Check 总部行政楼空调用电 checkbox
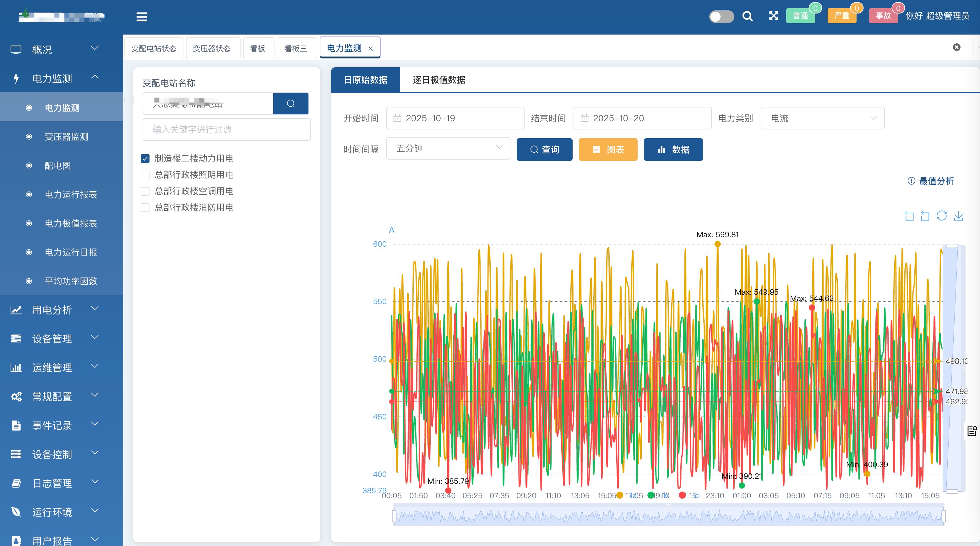 pyautogui.click(x=145, y=191)
